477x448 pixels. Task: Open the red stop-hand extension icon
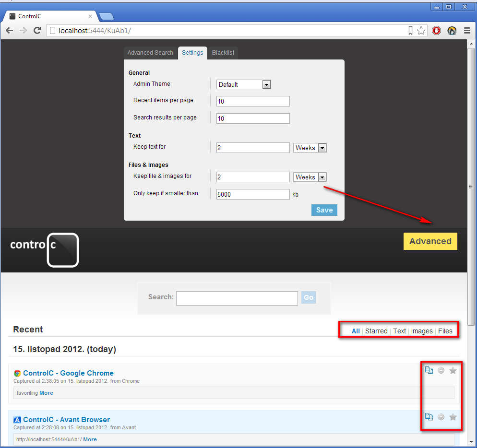pyautogui.click(x=436, y=30)
